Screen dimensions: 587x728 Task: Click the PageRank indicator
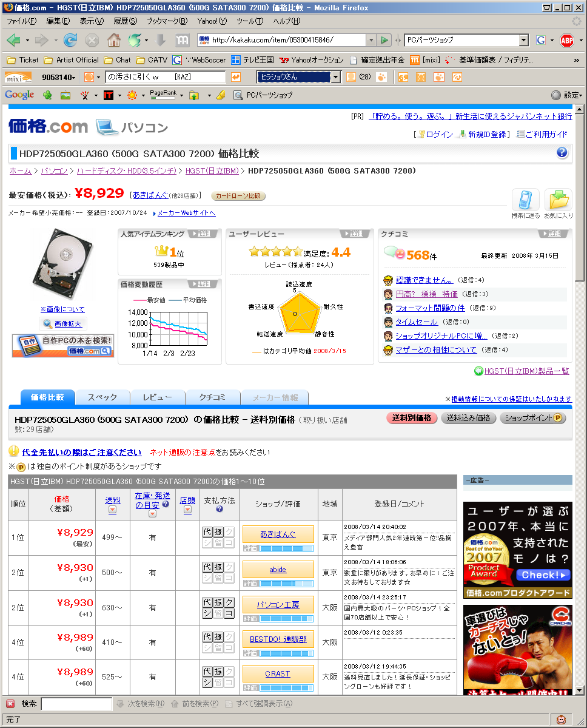click(163, 95)
